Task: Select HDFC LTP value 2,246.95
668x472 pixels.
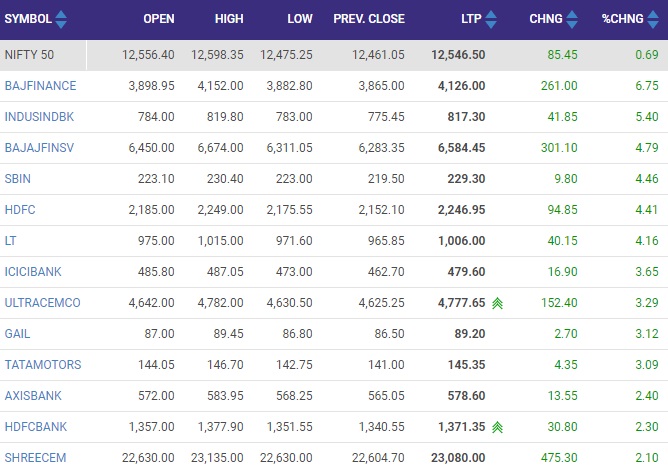Action: click(x=462, y=210)
